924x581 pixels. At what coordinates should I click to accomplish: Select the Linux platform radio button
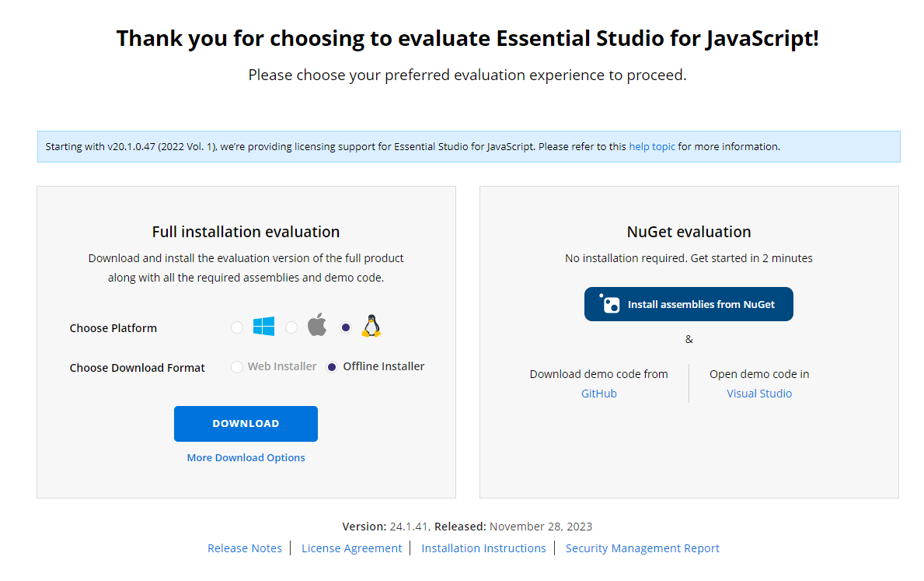[x=345, y=327]
